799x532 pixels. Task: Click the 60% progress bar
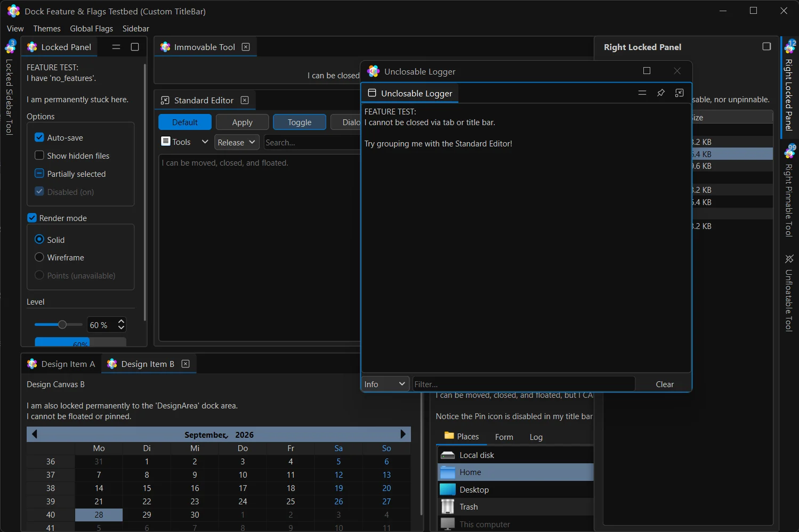(80, 342)
